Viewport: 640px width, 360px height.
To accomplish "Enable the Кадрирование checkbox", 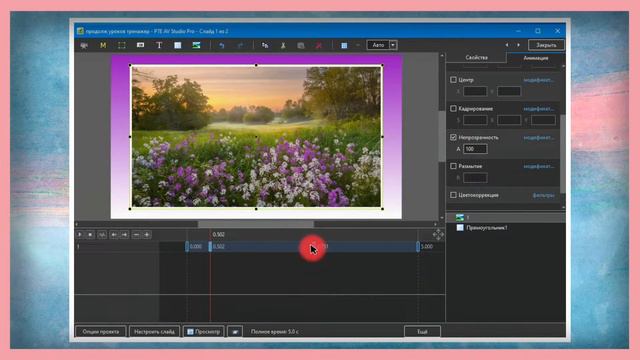I will pyautogui.click(x=453, y=109).
